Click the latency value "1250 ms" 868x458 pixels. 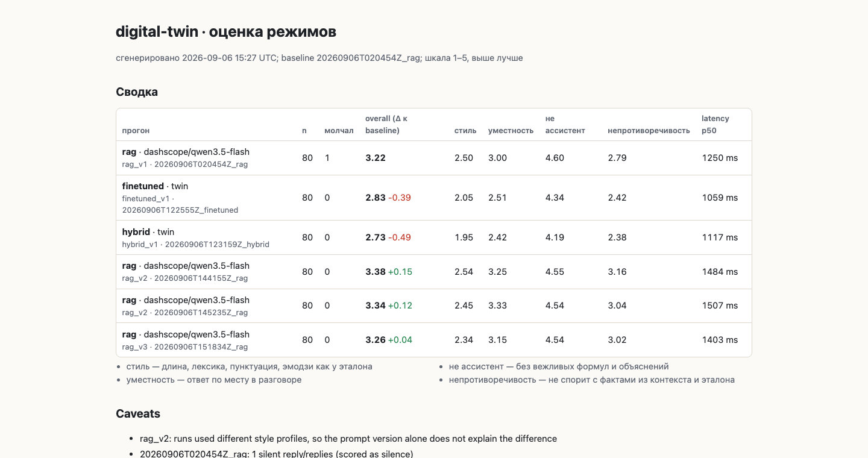pyautogui.click(x=720, y=158)
